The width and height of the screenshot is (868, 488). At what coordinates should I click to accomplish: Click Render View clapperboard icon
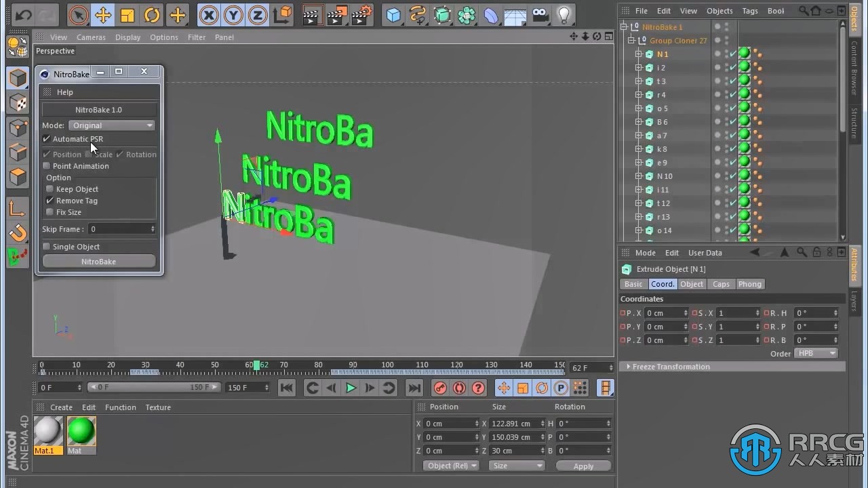point(312,14)
